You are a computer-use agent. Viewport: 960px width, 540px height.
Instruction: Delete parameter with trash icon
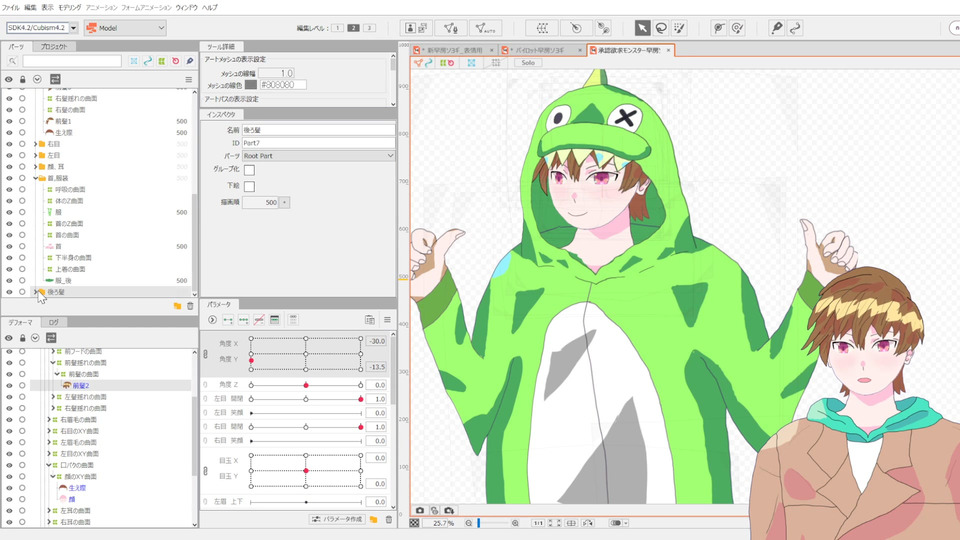388,519
